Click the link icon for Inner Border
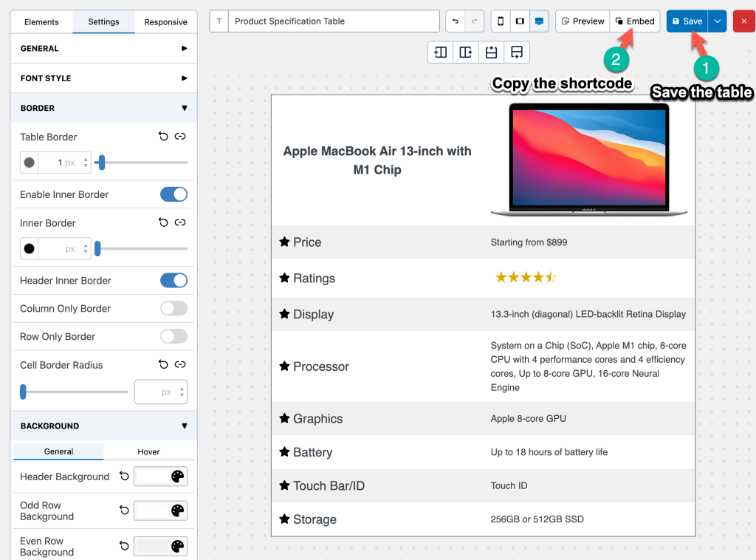 coord(180,222)
